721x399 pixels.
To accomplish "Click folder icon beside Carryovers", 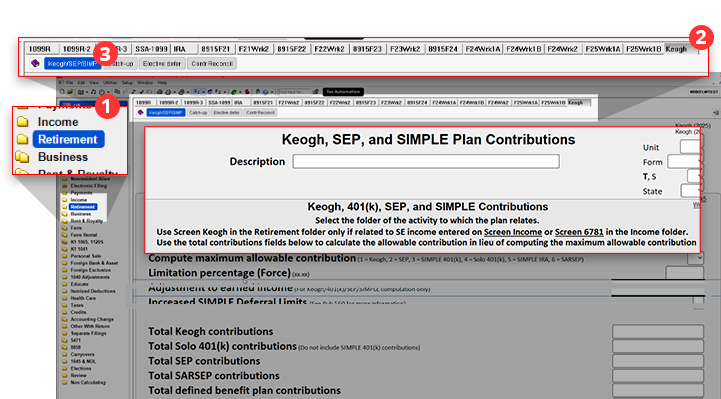I will [x=65, y=354].
